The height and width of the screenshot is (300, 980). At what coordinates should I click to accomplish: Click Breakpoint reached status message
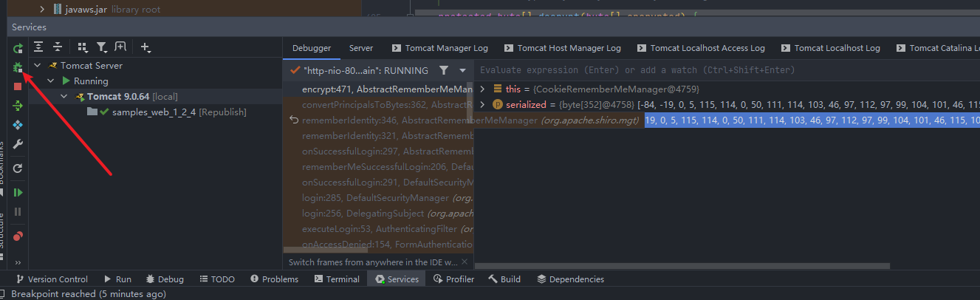tap(88, 293)
